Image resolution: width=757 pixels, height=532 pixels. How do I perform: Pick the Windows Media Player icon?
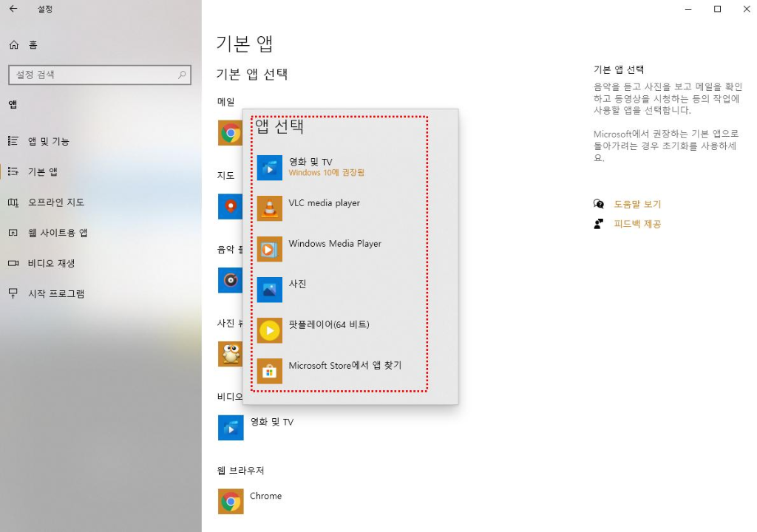(x=269, y=249)
